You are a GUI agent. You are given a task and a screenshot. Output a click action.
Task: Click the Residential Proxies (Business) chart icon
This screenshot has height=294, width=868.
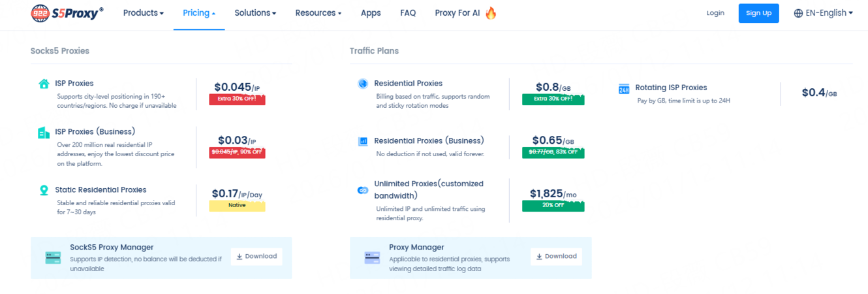coord(363,141)
